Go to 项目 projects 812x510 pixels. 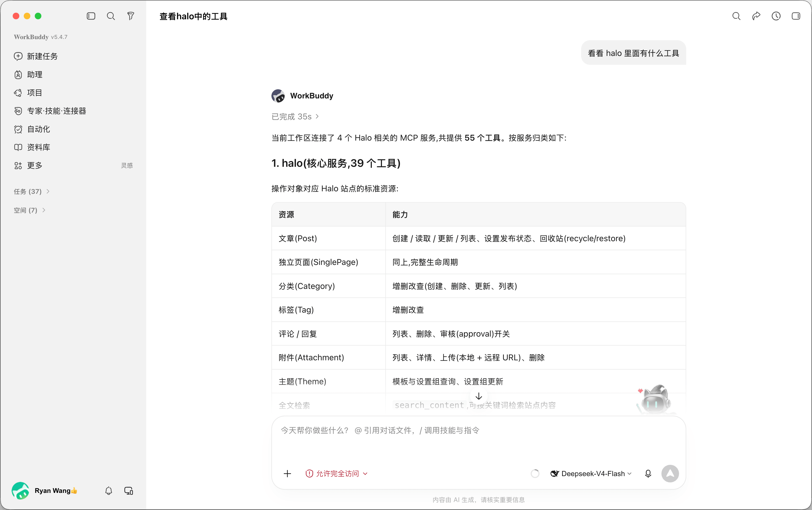pyautogui.click(x=73, y=93)
